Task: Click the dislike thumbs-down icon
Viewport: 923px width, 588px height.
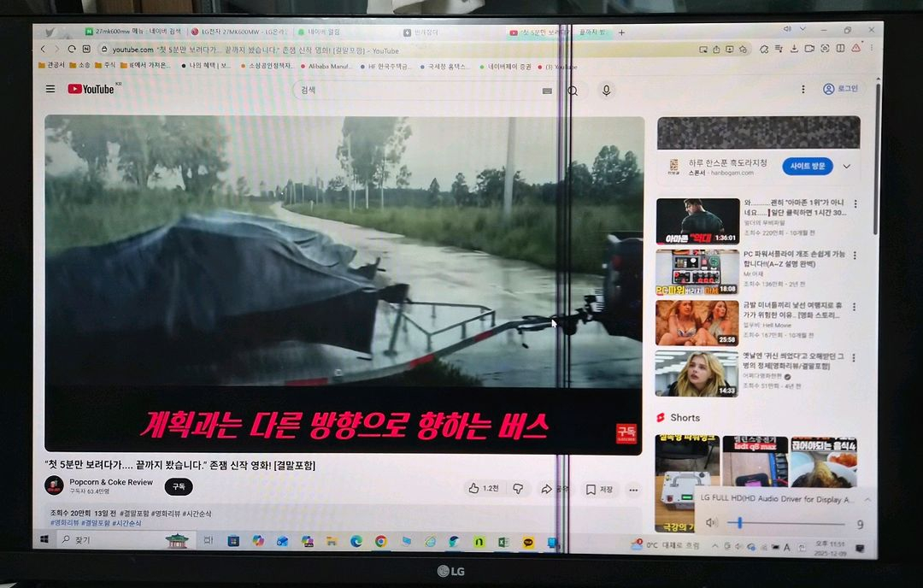Action: [x=519, y=487]
